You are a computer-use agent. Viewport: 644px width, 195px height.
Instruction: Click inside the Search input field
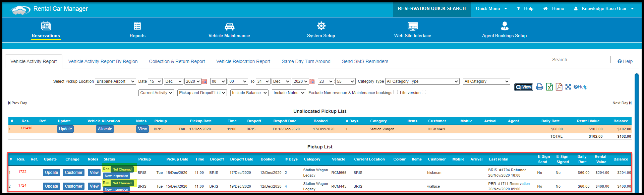tap(581, 60)
